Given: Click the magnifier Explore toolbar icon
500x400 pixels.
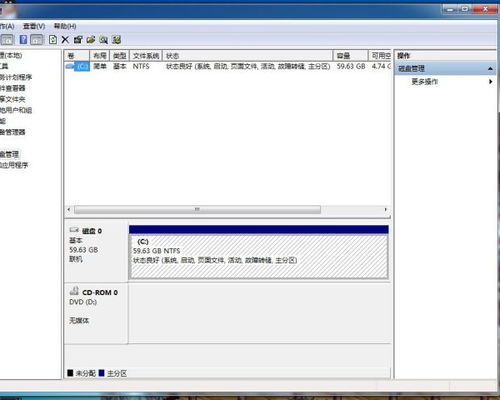Looking at the screenshot, I should click(103, 40).
